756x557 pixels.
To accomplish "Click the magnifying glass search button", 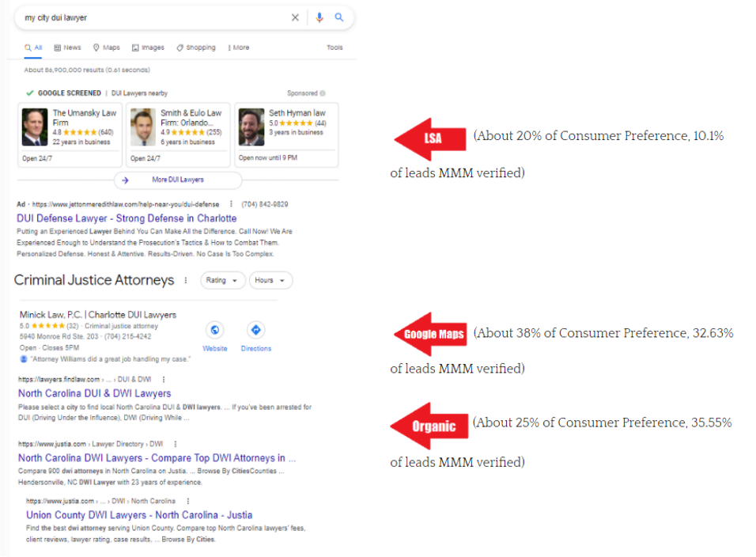I will [339, 17].
